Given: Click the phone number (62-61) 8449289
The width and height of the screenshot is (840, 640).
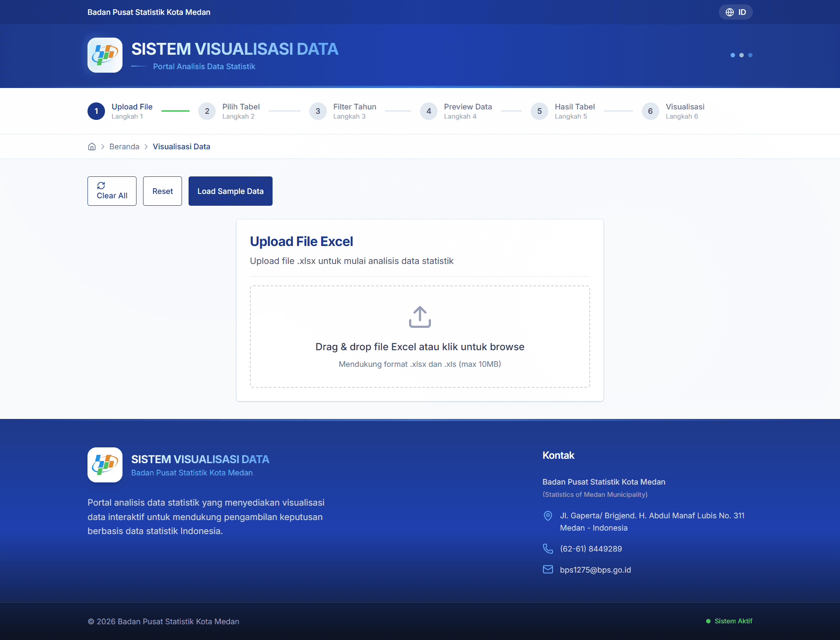Looking at the screenshot, I should [591, 549].
